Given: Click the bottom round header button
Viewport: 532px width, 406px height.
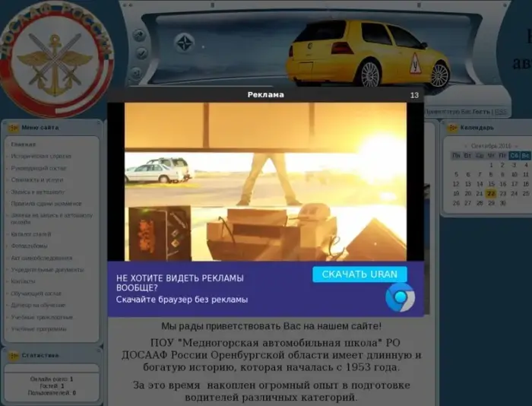Looking at the screenshot, I should point(137,73).
